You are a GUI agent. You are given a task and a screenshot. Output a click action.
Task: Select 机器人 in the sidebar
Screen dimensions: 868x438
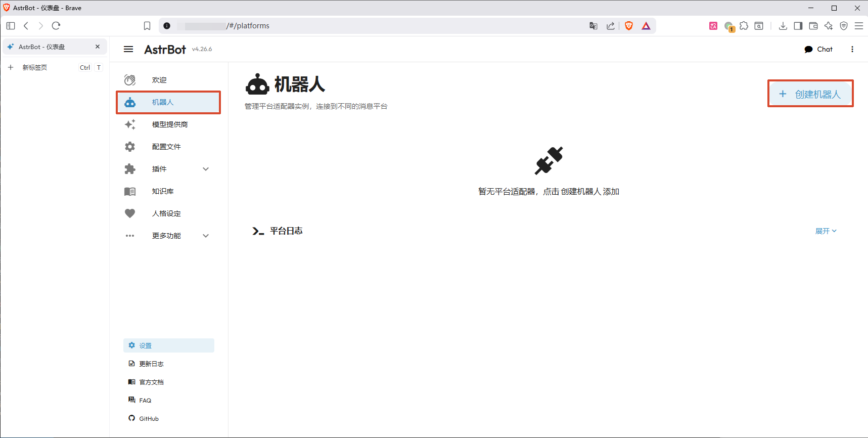click(x=168, y=102)
